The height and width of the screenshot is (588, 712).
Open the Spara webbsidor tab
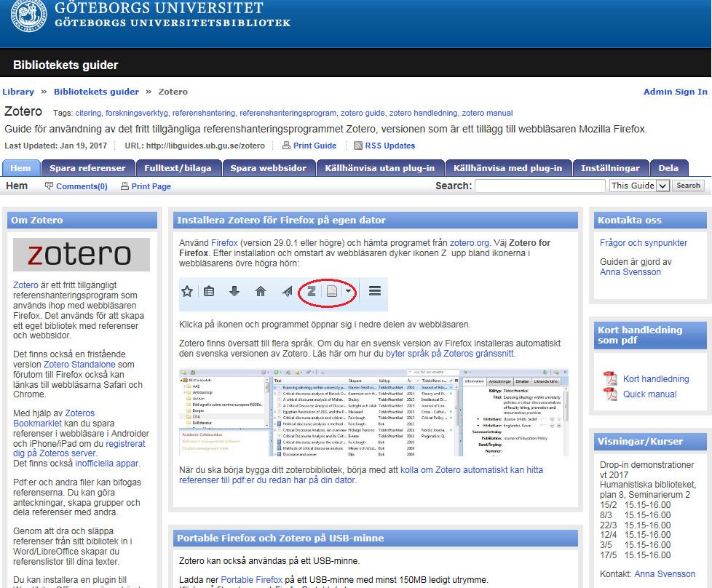pos(269,168)
